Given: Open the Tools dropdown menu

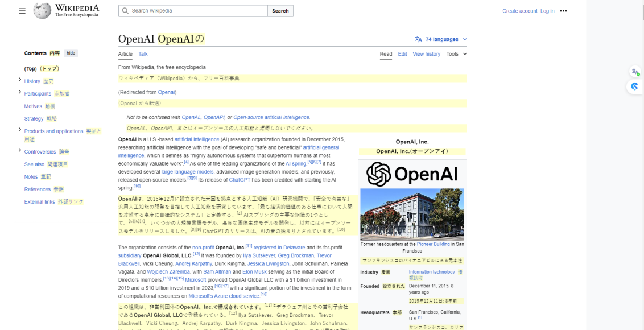Looking at the screenshot, I should pyautogui.click(x=457, y=54).
